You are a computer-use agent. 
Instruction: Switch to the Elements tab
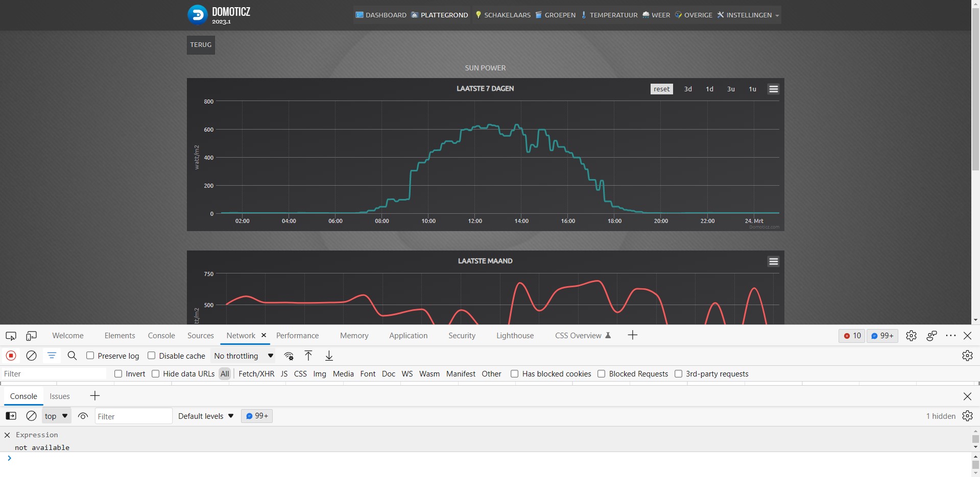(x=119, y=336)
